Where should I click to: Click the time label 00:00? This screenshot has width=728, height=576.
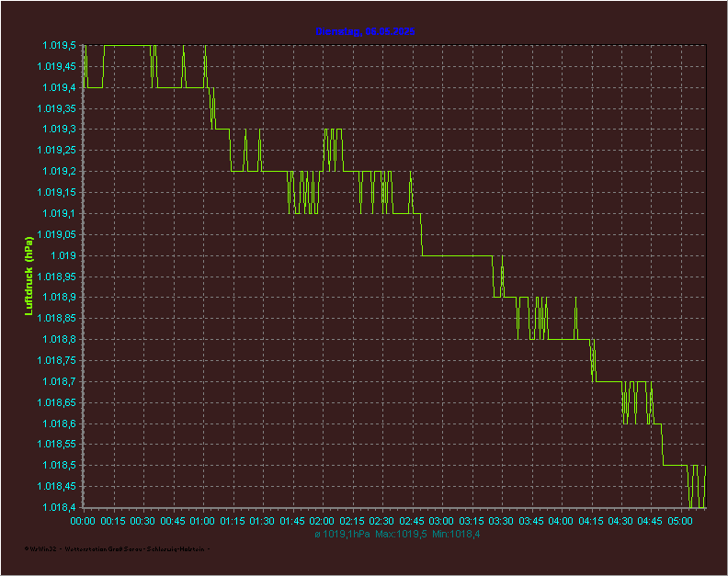click(x=83, y=521)
